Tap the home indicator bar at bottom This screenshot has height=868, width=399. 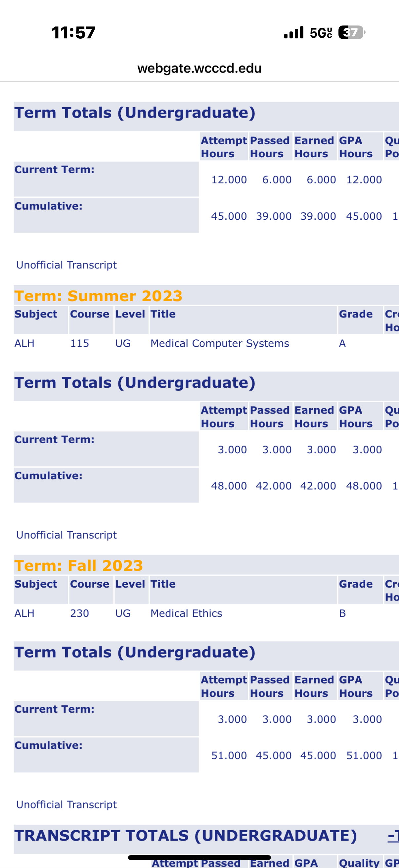[x=199, y=857]
